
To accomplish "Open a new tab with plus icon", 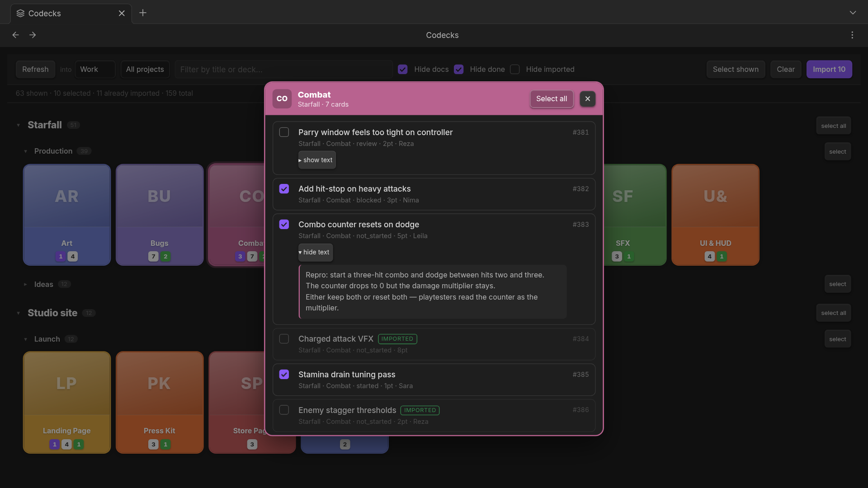I will [143, 13].
